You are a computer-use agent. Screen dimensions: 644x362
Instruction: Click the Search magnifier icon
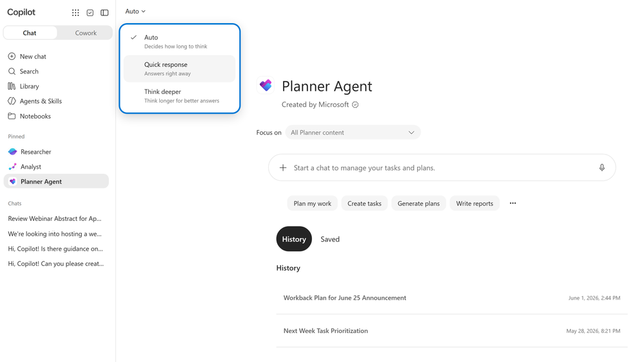(12, 71)
